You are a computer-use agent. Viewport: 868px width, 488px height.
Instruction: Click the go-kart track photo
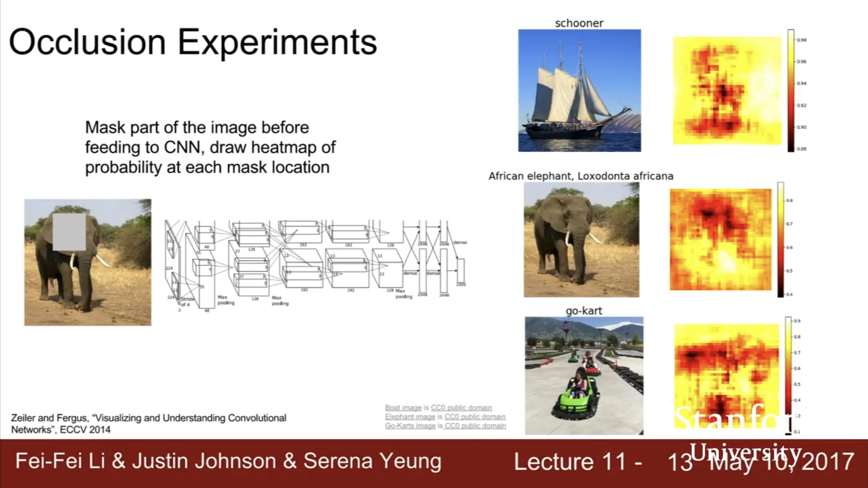click(x=584, y=376)
